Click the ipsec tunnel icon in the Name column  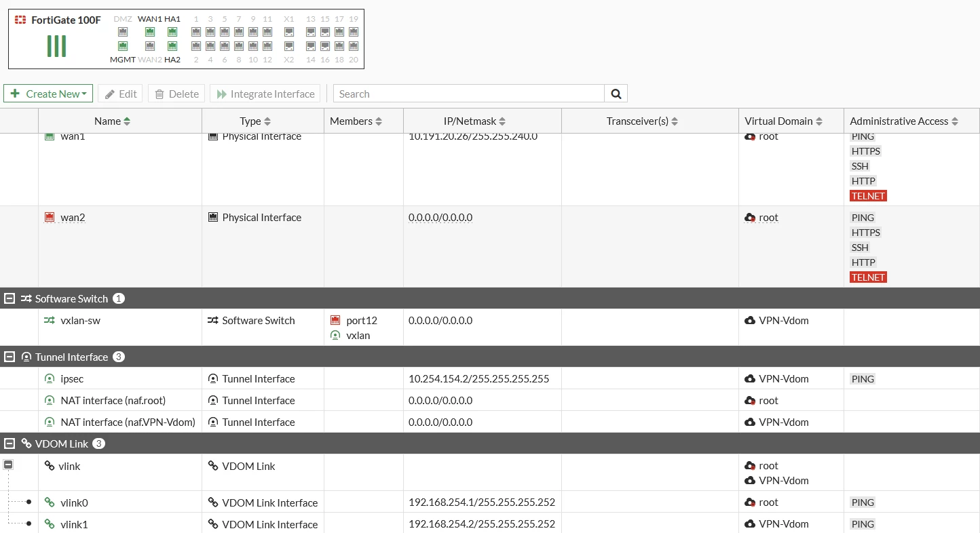point(49,378)
